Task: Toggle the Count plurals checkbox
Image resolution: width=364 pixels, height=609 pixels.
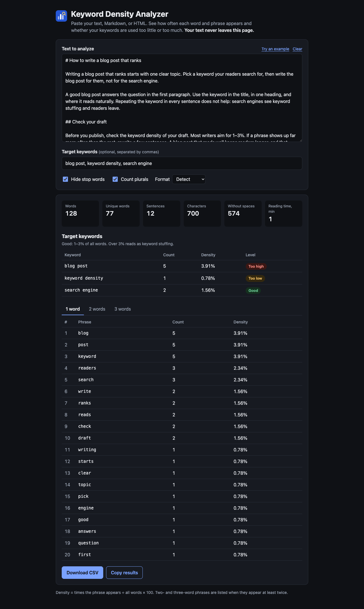Action: tap(115, 179)
